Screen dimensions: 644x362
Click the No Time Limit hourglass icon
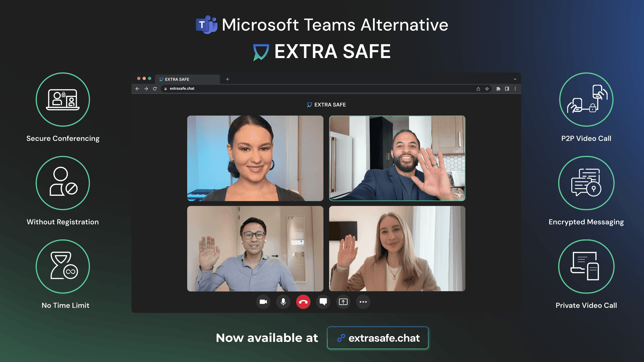click(x=63, y=266)
